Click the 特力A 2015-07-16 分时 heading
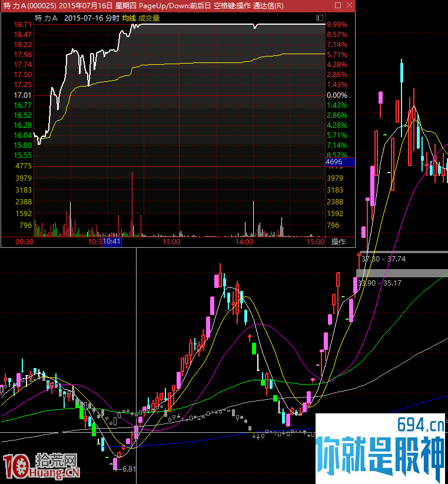Screen dimensions: 448x484 point(77,18)
